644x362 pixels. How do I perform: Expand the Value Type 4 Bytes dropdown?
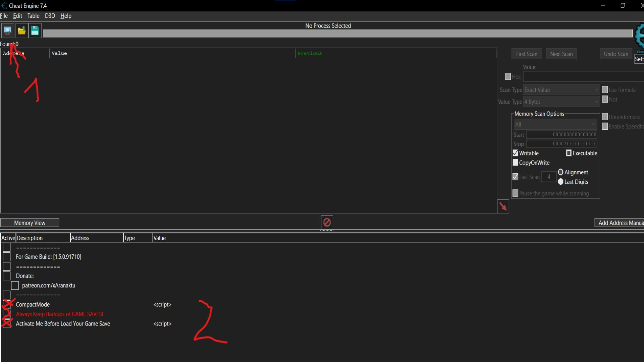[561, 102]
